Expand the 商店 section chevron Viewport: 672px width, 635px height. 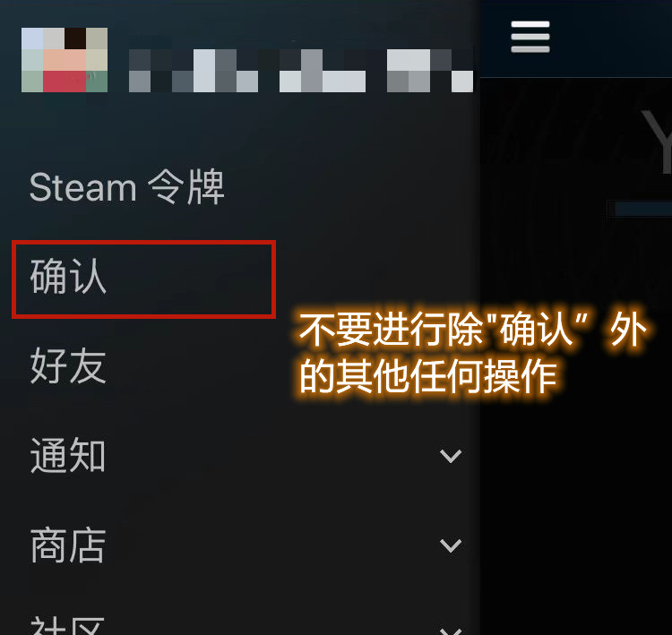[x=451, y=545]
